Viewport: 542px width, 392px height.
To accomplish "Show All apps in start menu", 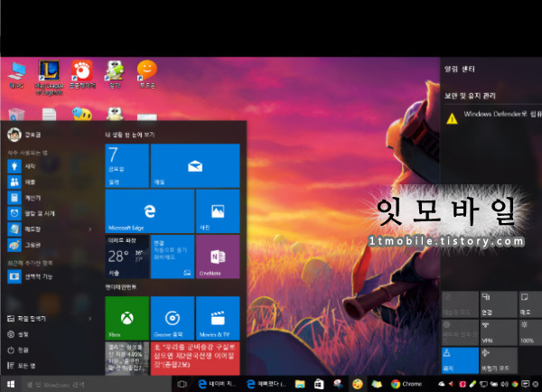I will (22, 366).
